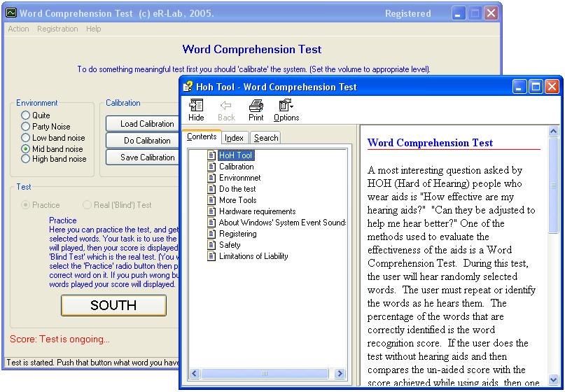Viewport: 565px width, 392px height.
Task: Switch to the Search tab
Action: click(x=266, y=138)
